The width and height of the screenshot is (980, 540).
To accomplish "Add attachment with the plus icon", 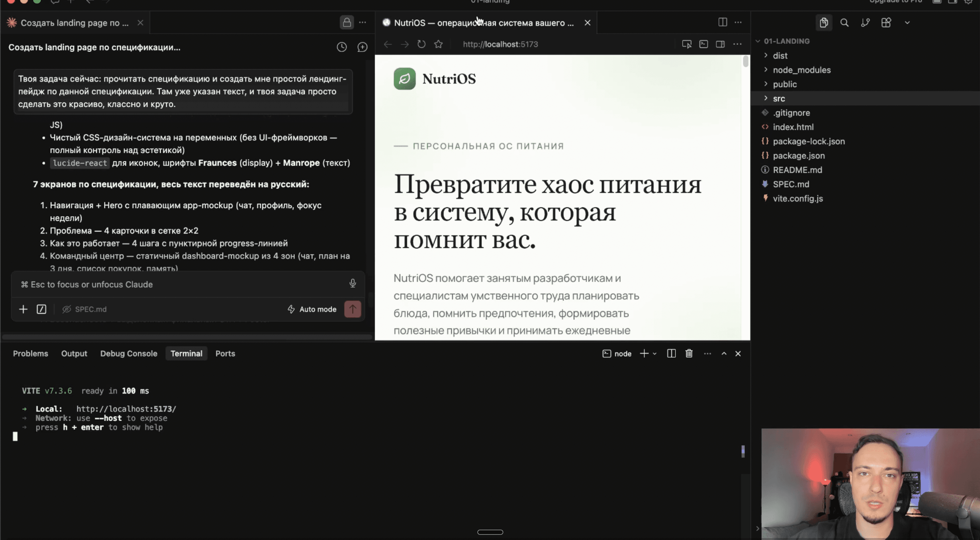I will click(23, 309).
